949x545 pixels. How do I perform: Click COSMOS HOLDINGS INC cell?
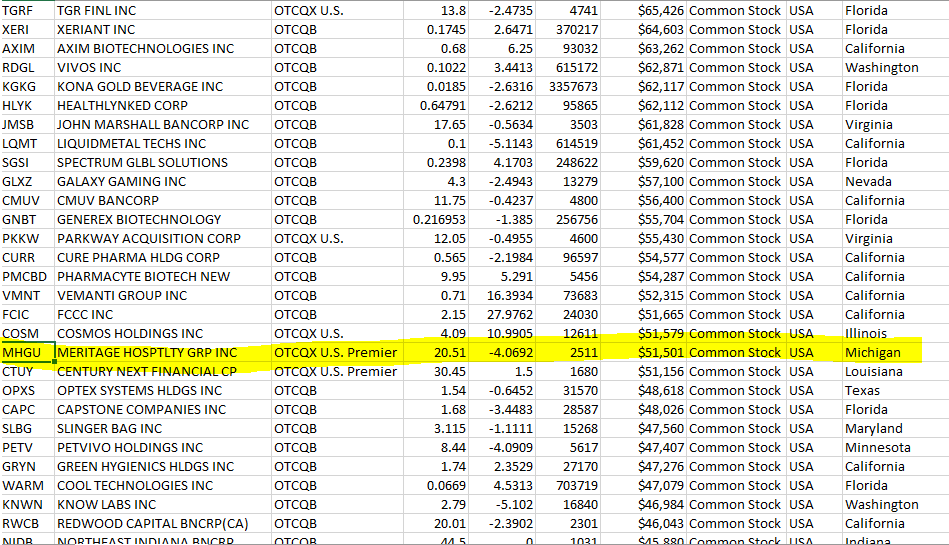click(x=163, y=334)
